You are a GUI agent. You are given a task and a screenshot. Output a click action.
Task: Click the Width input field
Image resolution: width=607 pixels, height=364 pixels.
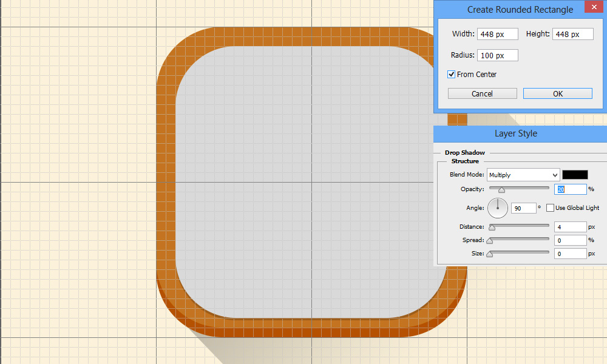498,35
